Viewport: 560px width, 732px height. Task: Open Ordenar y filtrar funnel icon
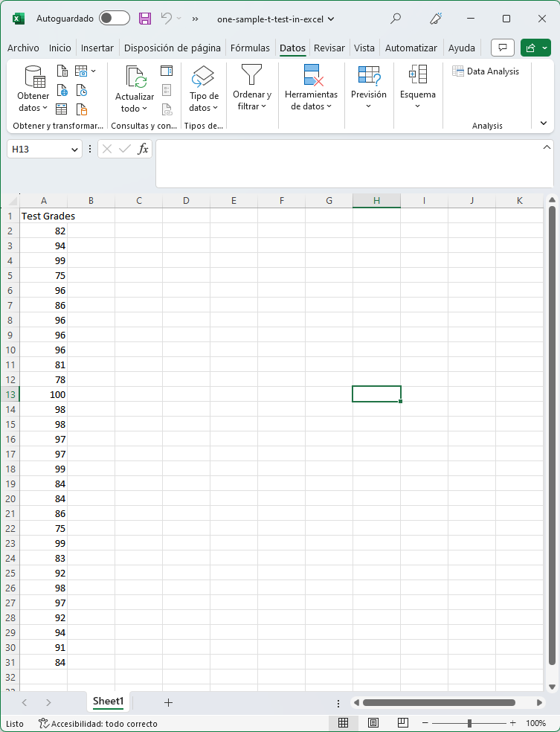(252, 89)
